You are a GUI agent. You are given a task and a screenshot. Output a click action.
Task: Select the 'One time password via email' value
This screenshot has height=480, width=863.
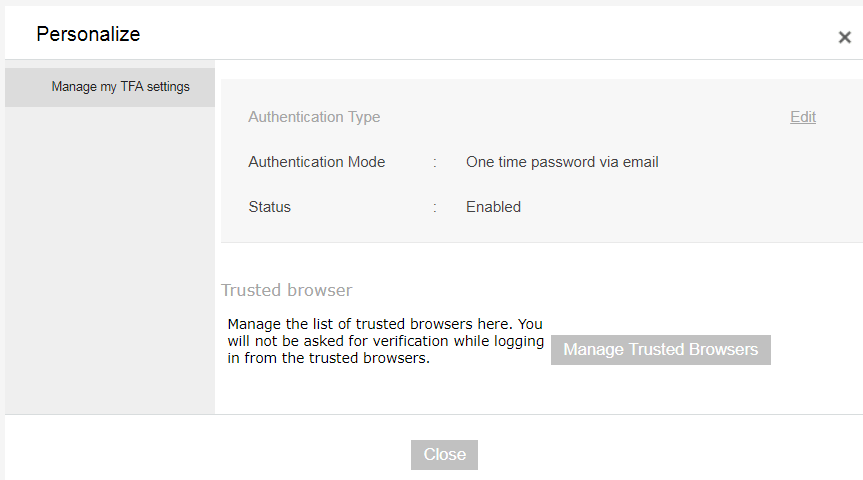pos(562,162)
